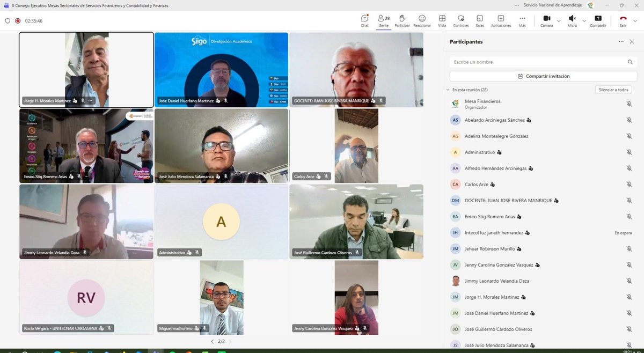The image size is (644, 353).
Task: Click the shield security icon
Action: pos(8,21)
